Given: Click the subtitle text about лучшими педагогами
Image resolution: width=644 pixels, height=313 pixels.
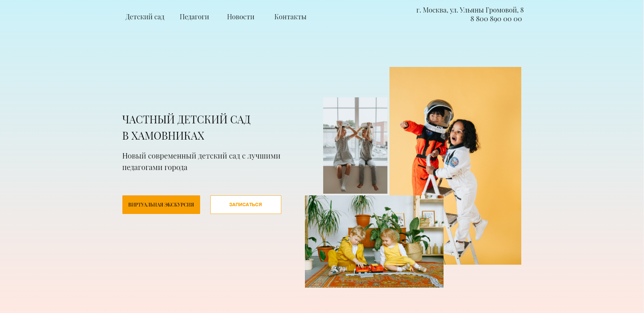Looking at the screenshot, I should coord(201,162).
